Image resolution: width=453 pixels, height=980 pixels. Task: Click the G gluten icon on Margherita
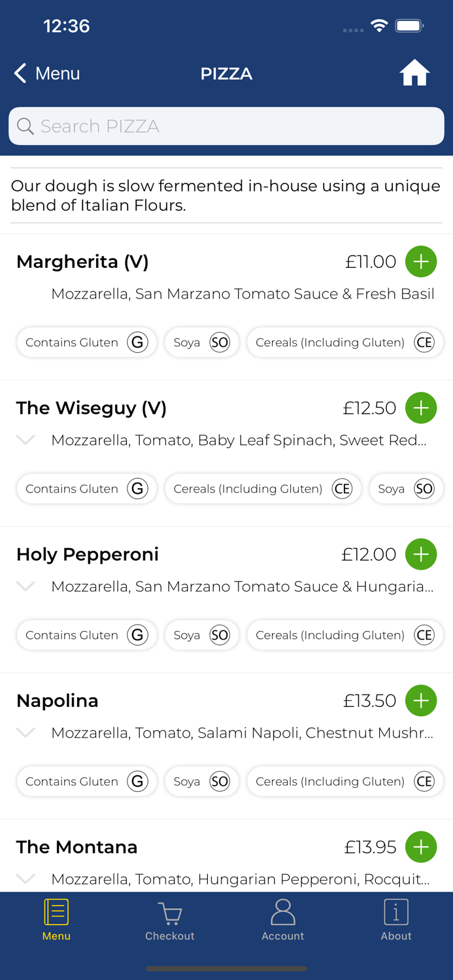(x=137, y=342)
